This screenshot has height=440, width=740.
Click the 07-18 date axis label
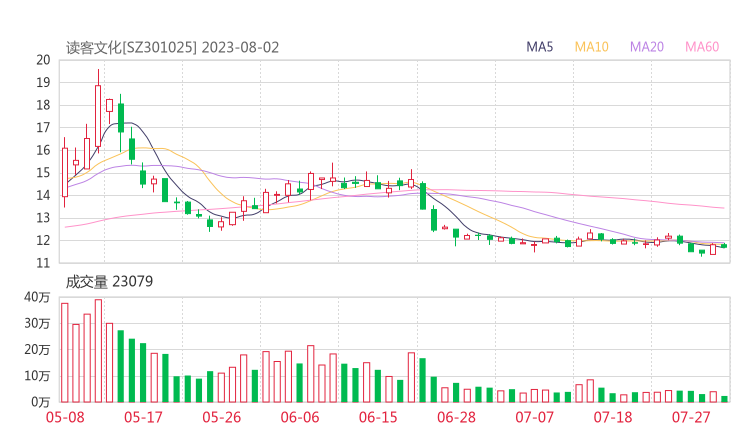pos(613,417)
